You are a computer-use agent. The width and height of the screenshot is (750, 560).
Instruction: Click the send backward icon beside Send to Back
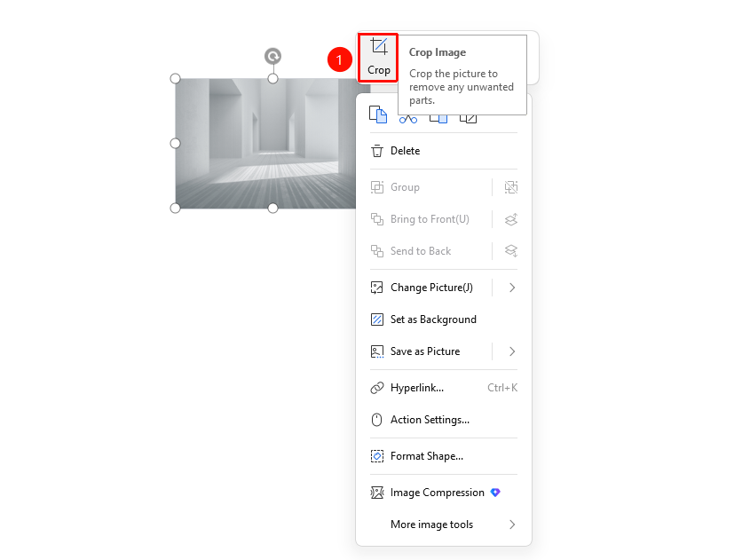click(x=511, y=251)
